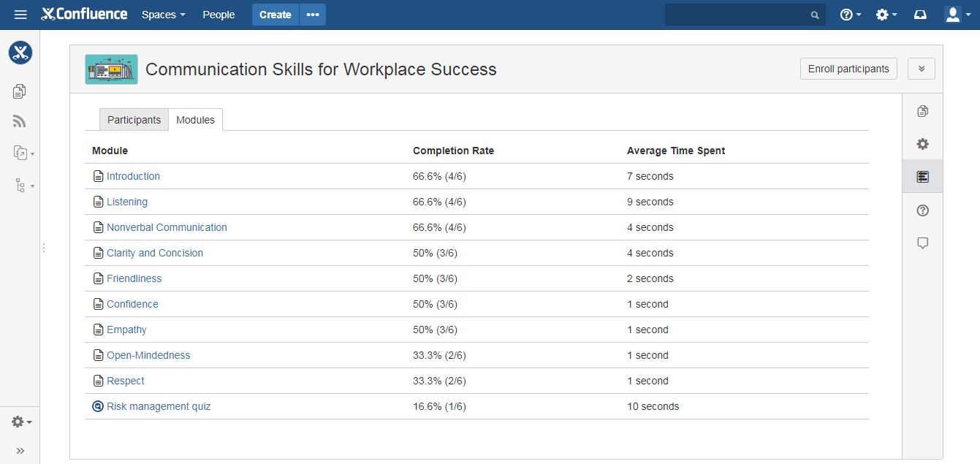
Task: Open the notifications bell
Action: [x=920, y=14]
